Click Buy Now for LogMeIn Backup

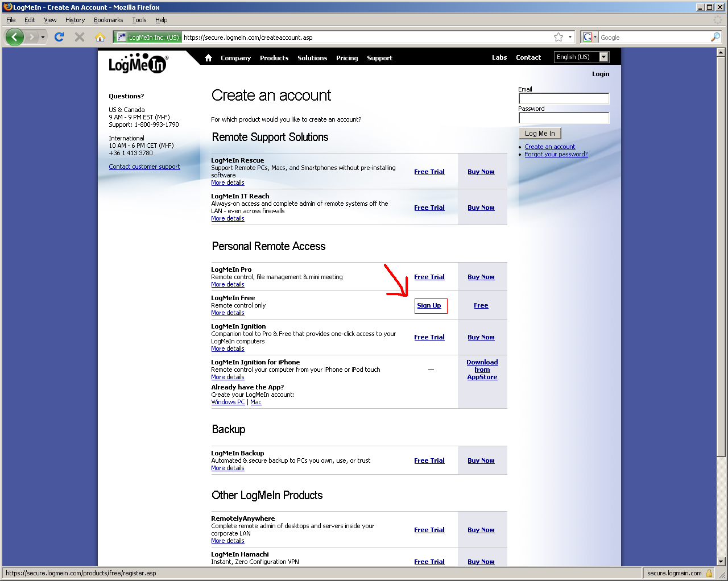pos(481,460)
